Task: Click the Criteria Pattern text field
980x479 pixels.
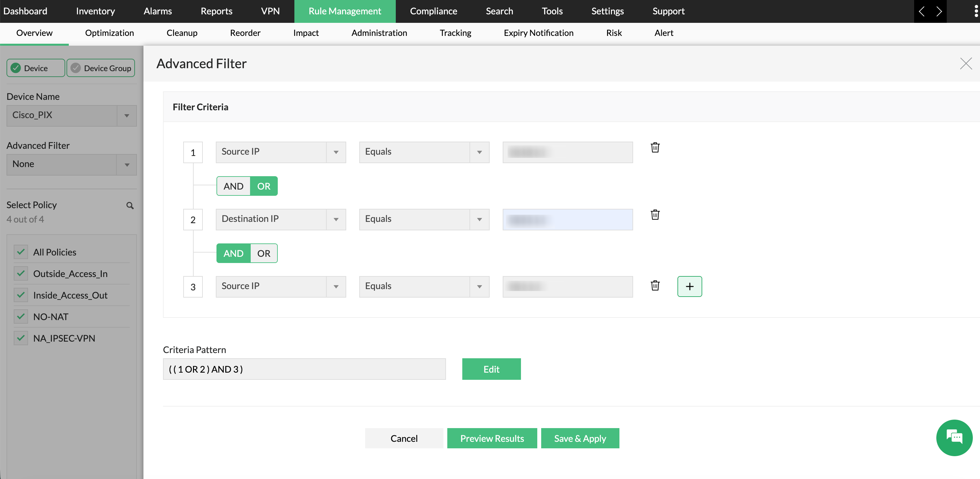Action: pyautogui.click(x=304, y=369)
